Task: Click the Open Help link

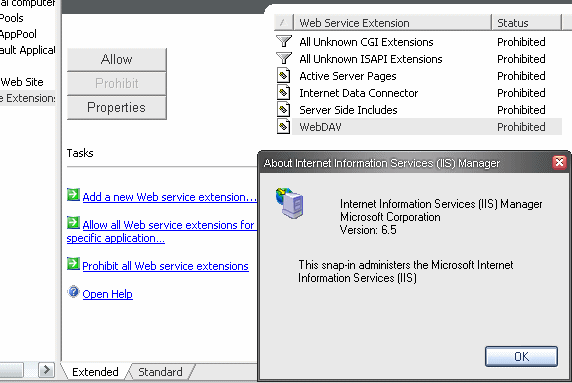Action: click(x=108, y=294)
